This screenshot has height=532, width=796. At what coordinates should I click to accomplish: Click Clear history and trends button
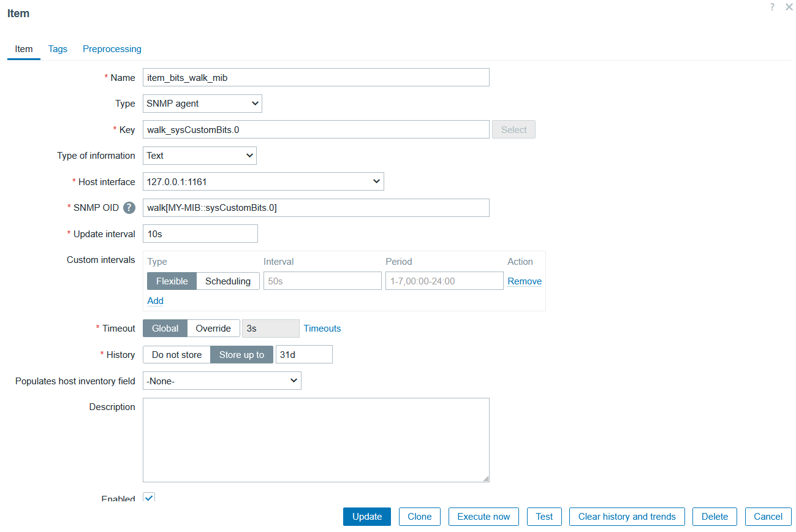click(626, 517)
